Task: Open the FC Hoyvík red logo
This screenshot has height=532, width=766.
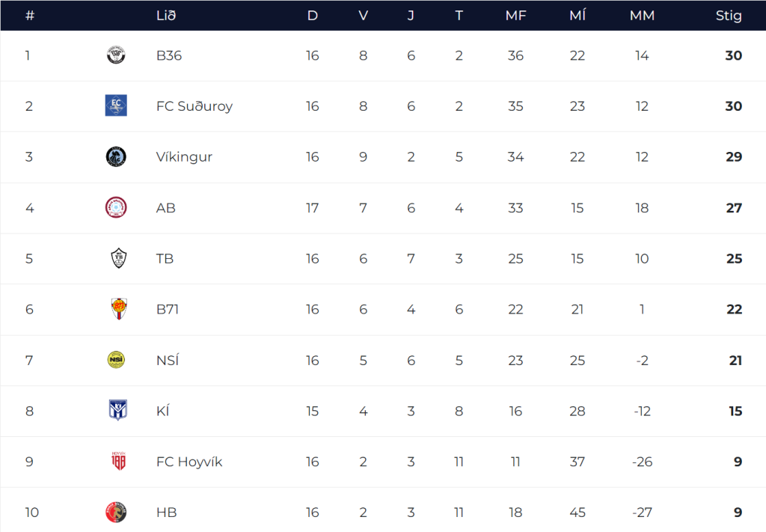Action: click(119, 461)
